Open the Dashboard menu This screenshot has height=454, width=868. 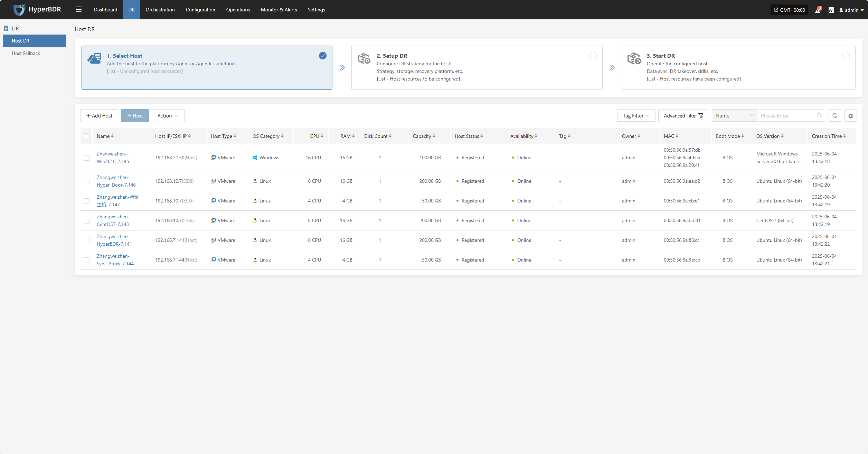(105, 10)
